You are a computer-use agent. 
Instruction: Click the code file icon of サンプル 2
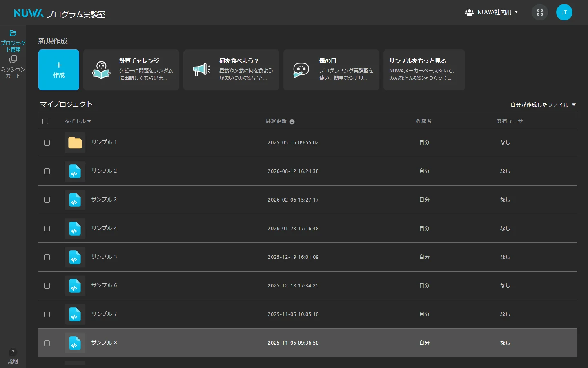coord(75,171)
